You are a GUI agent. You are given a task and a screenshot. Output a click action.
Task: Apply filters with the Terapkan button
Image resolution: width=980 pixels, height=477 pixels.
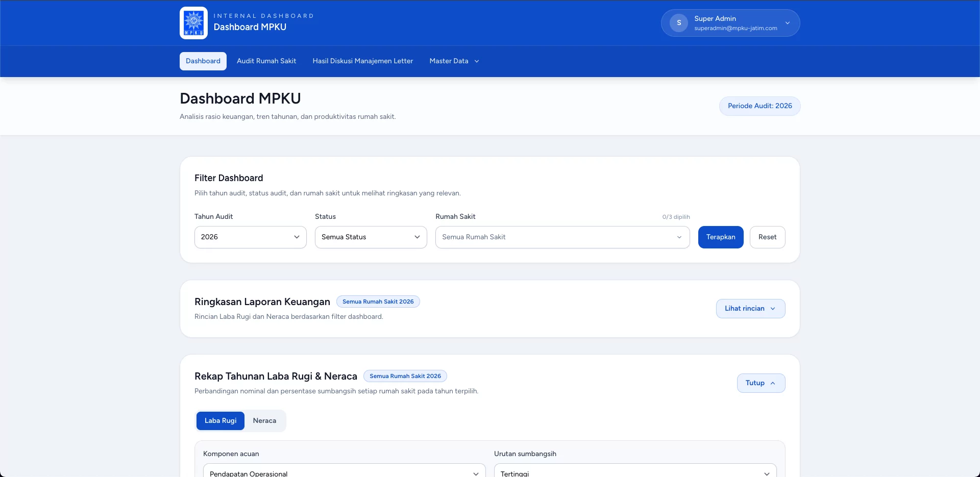[721, 237]
